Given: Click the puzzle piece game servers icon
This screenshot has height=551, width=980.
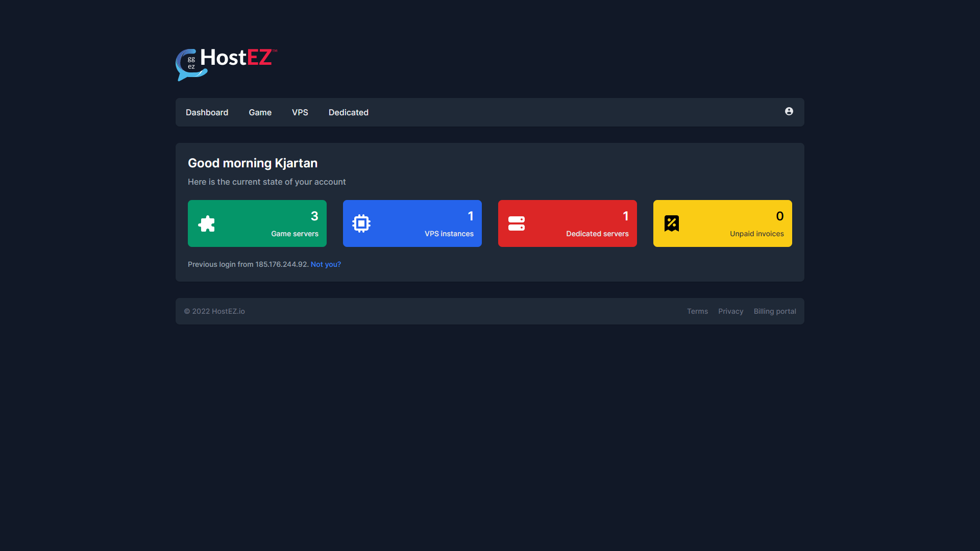Looking at the screenshot, I should click(207, 223).
